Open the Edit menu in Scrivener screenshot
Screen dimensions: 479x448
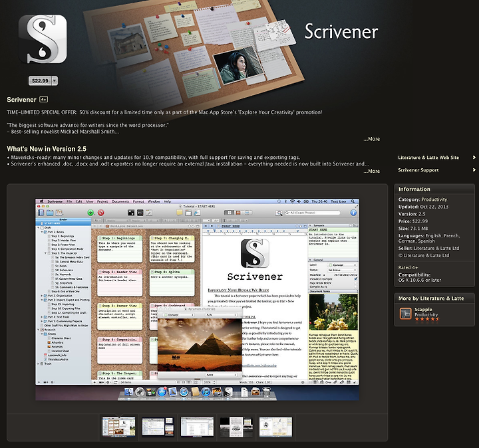coord(79,201)
